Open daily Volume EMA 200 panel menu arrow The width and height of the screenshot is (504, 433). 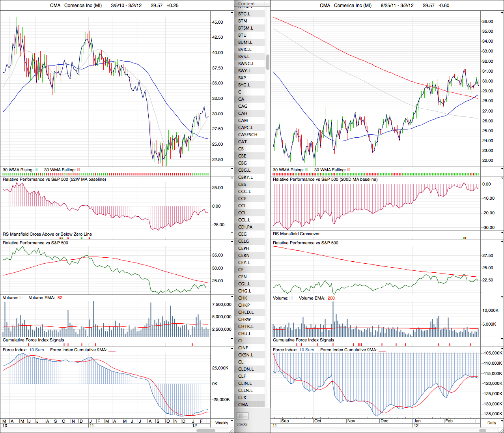click(x=502, y=298)
